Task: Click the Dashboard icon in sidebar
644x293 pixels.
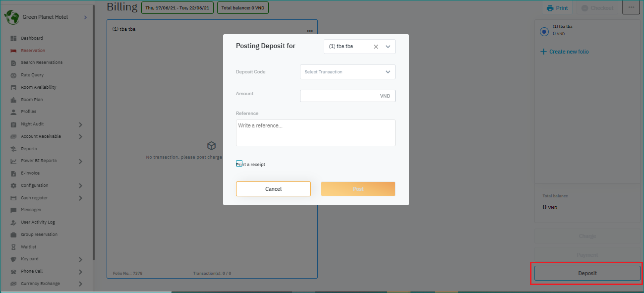Action: coord(13,38)
